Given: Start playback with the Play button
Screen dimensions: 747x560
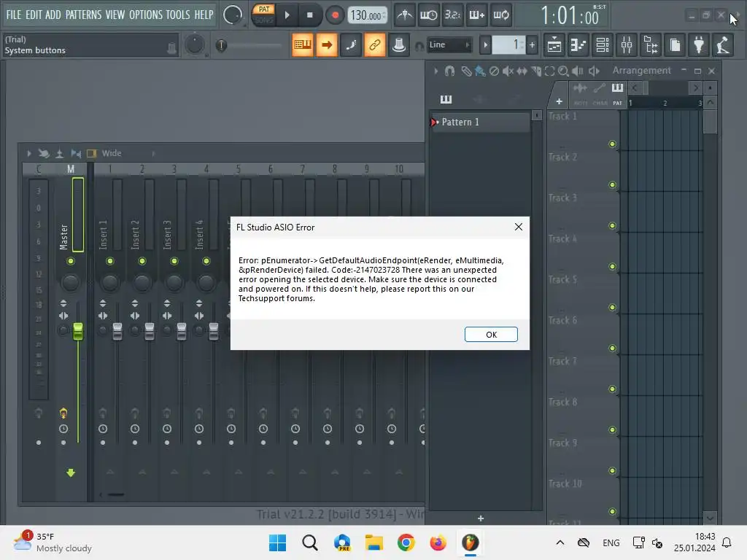Looking at the screenshot, I should pos(287,15).
